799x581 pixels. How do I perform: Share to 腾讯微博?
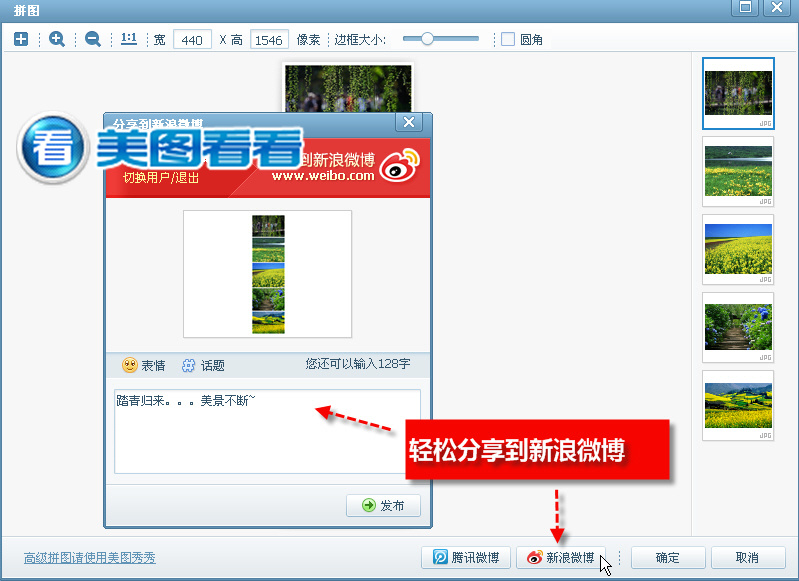(x=466, y=558)
